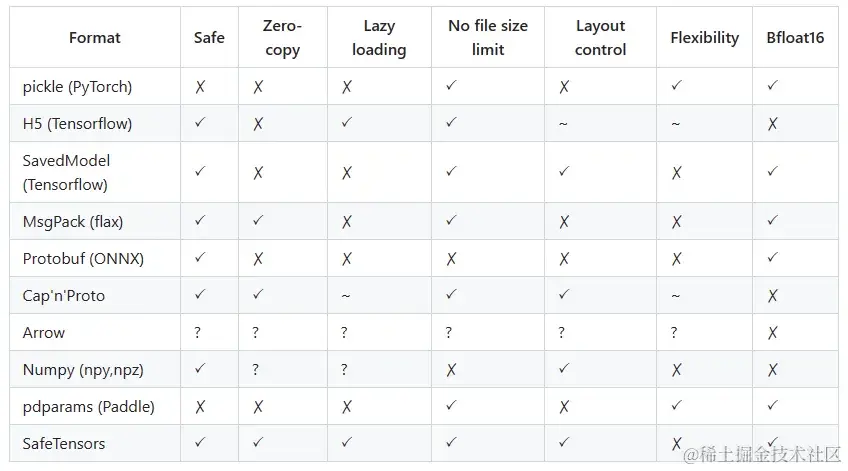Click the Lazy loading tilde for Cap'n'Proto
The image size is (848, 471).
(x=346, y=296)
